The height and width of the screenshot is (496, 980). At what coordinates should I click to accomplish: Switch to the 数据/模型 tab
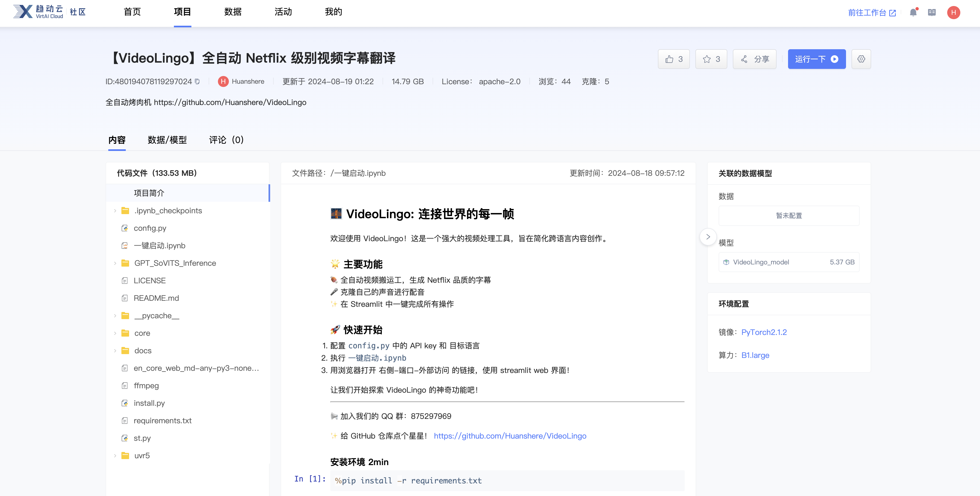(x=167, y=140)
